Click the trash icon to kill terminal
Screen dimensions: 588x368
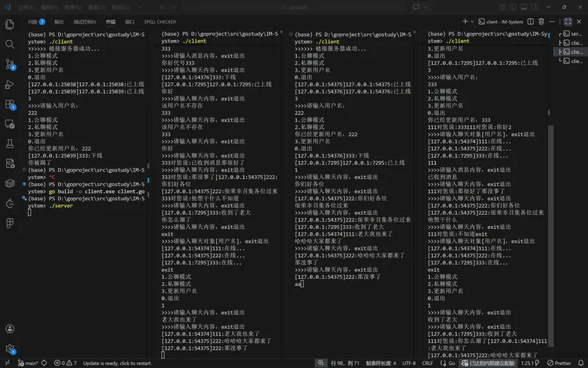click(x=541, y=21)
